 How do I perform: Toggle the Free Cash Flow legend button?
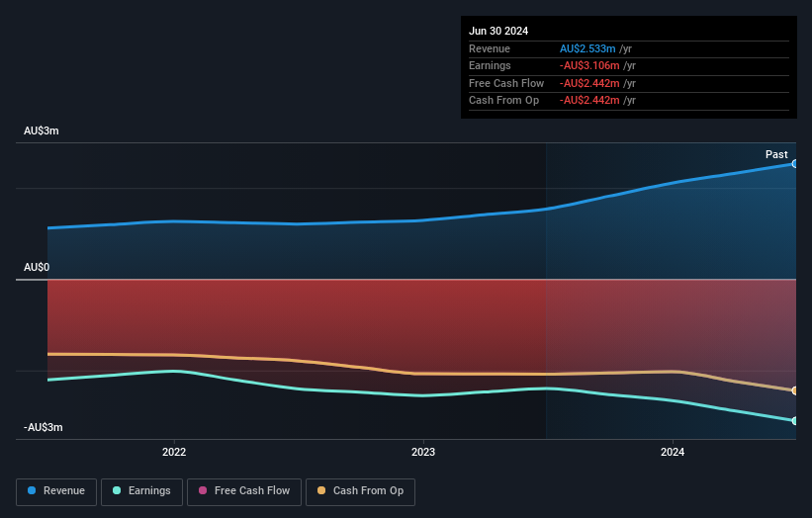244,491
